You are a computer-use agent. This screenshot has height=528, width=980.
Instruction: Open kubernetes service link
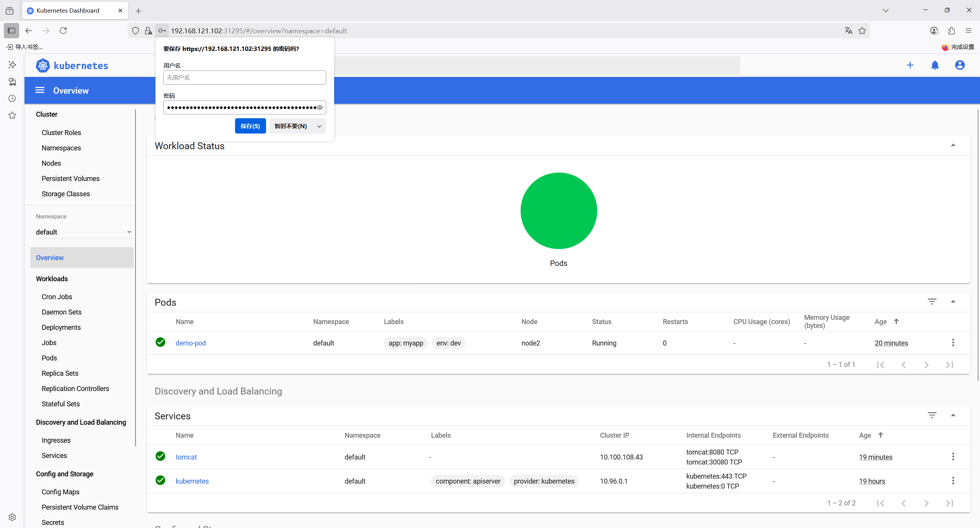192,481
